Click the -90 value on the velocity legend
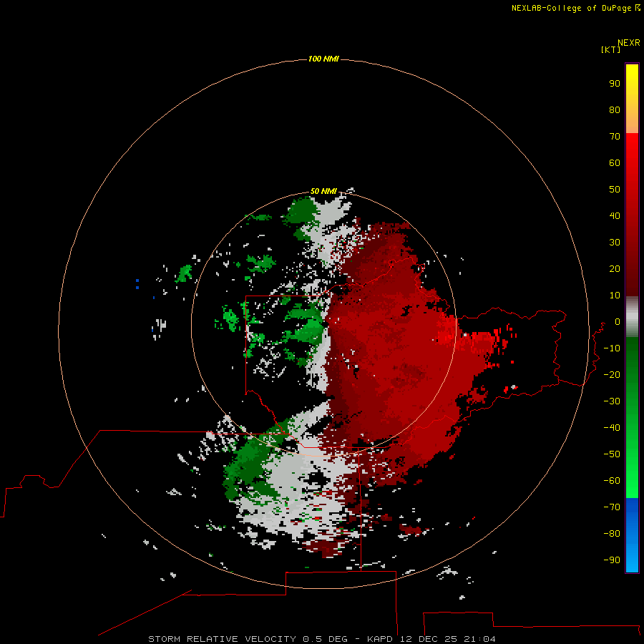The image size is (644, 644). pos(612,560)
